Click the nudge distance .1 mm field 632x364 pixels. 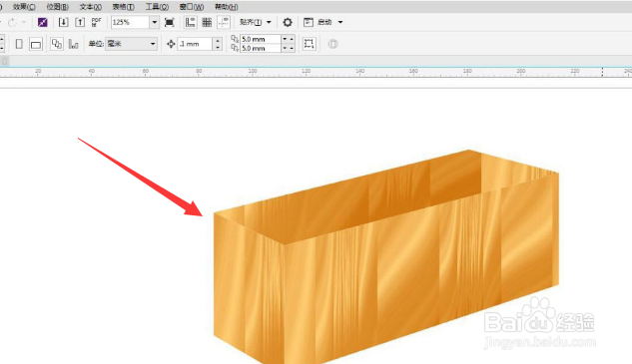[195, 44]
